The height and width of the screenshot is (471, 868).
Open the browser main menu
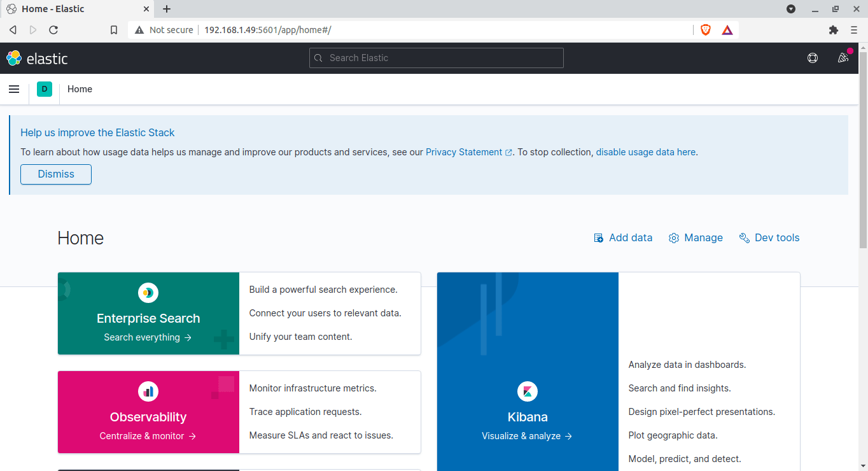point(854,30)
